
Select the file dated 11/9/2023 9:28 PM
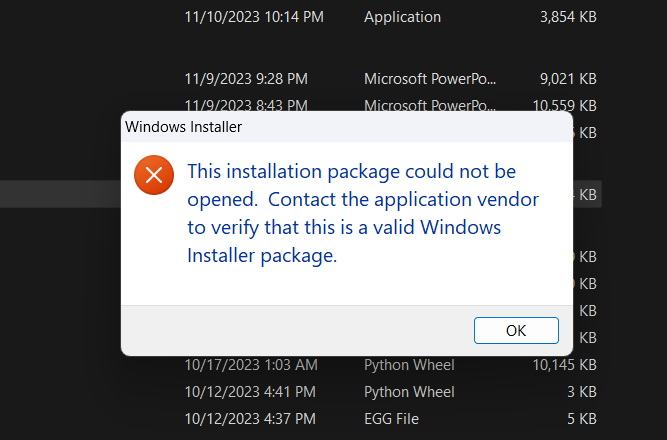246,78
